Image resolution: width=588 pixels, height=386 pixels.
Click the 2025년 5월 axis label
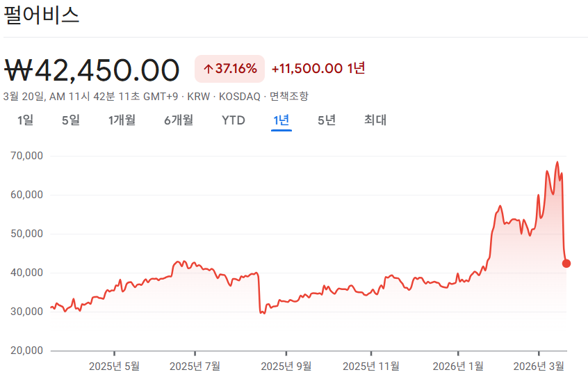tap(114, 366)
